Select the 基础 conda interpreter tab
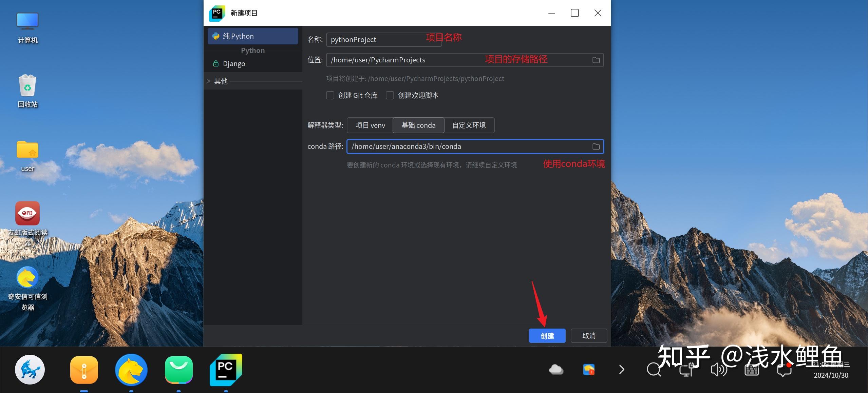868x393 pixels. click(x=418, y=125)
